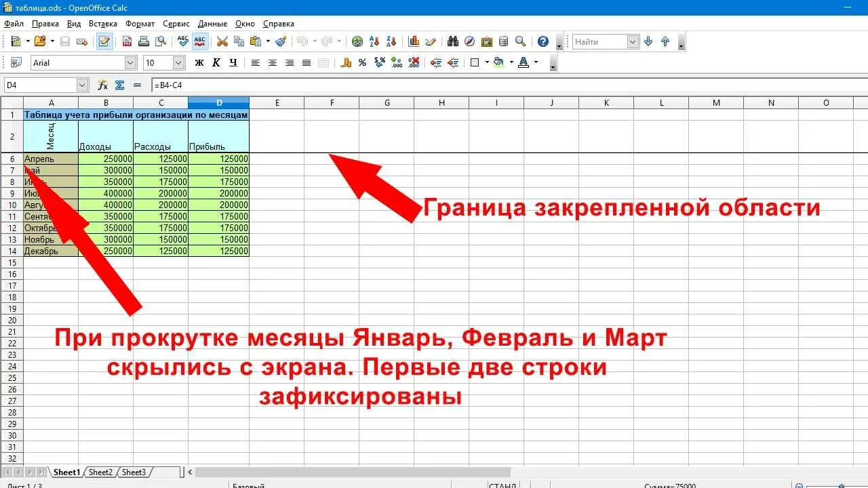Expand the font size 10 dropdown
Screen dimensions: 868x488
tap(179, 62)
